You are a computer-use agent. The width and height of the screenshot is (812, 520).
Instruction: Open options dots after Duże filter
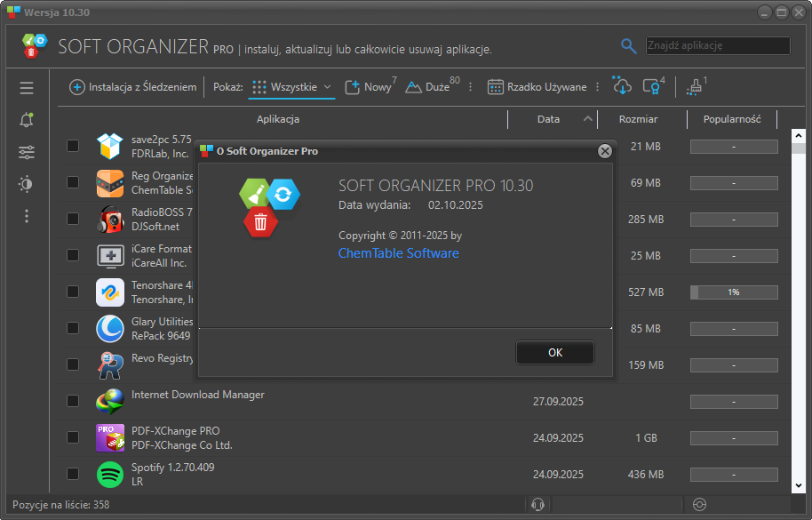470,87
